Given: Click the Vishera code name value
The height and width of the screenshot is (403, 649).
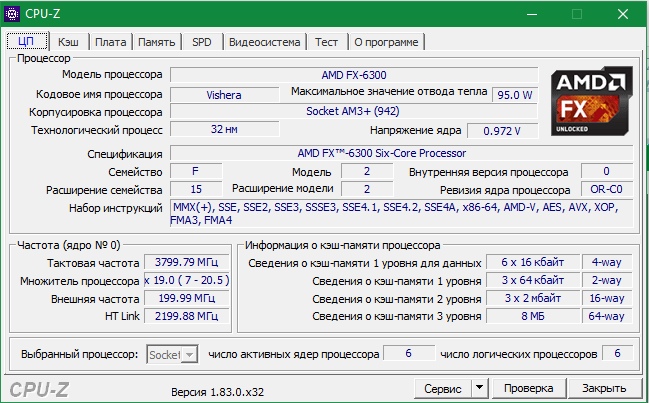Looking at the screenshot, I should pyautogui.click(x=224, y=95).
